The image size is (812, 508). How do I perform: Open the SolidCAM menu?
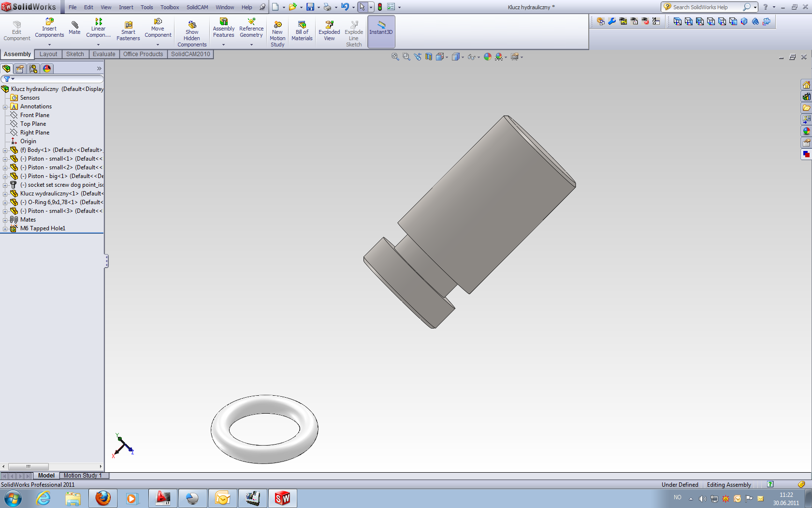[197, 7]
